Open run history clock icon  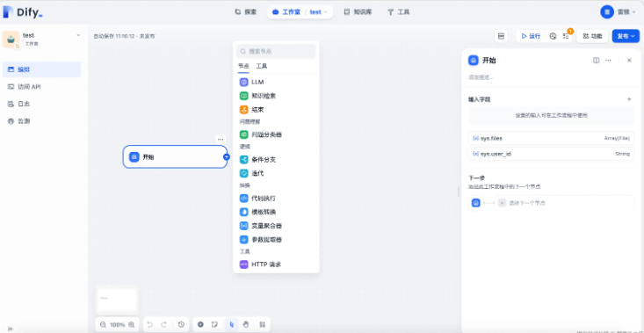point(553,36)
